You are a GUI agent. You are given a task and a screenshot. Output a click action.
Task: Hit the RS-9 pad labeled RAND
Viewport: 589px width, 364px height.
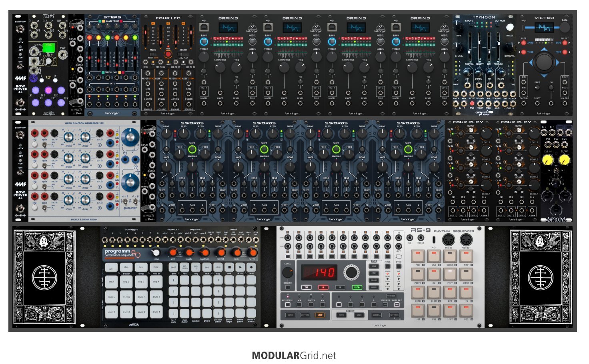click(466, 274)
